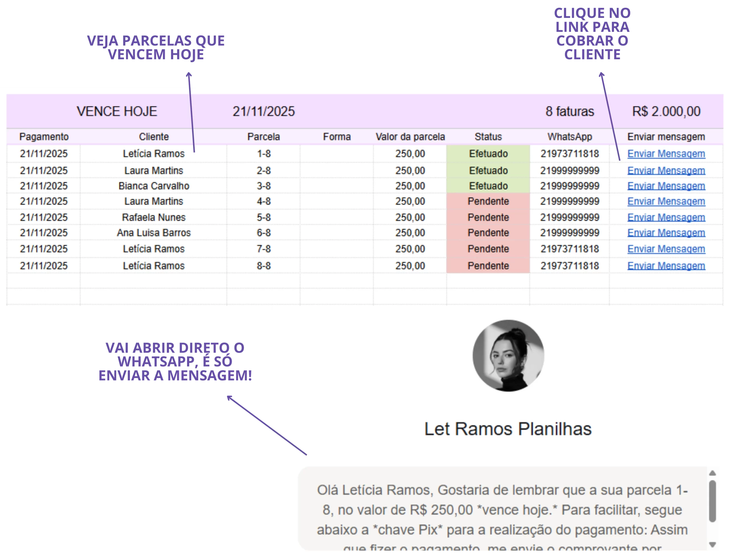Click the Enviar mensagem column header
This screenshot has width=729, height=560.
(x=666, y=137)
